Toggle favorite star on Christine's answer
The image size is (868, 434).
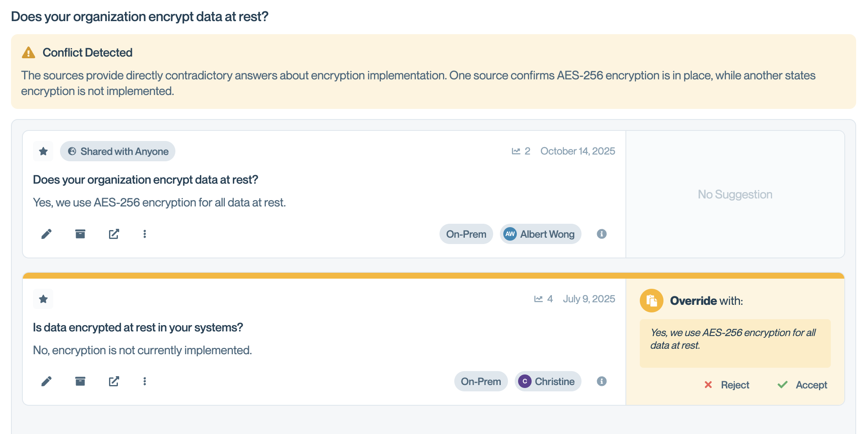43,299
